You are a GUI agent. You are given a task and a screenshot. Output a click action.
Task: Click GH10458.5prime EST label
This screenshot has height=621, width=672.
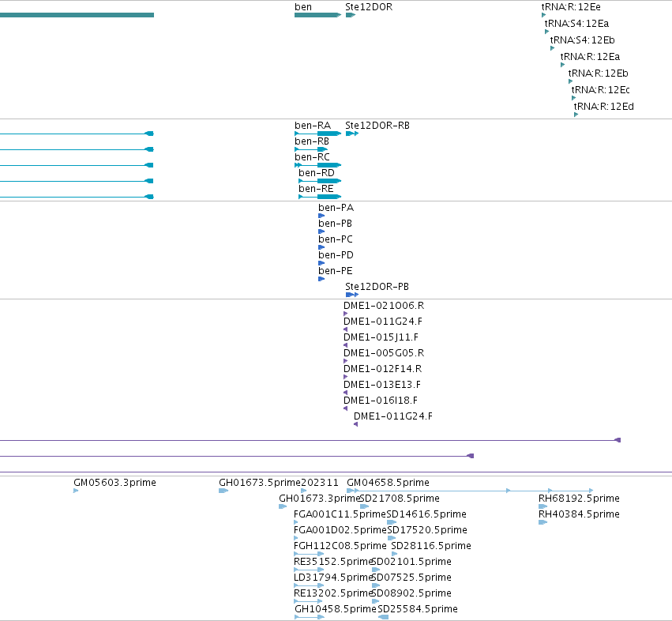tap(335, 609)
